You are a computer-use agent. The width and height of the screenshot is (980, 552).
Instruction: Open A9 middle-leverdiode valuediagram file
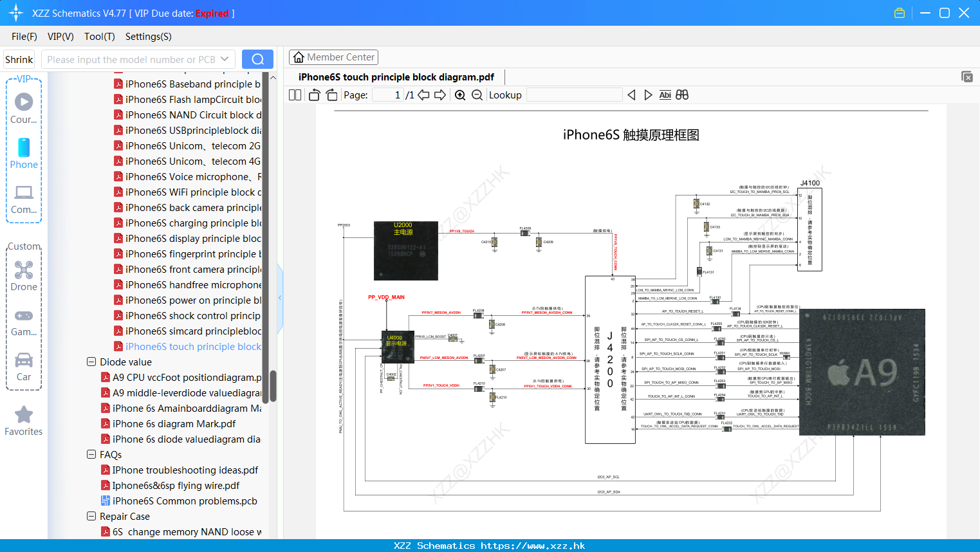pyautogui.click(x=181, y=393)
